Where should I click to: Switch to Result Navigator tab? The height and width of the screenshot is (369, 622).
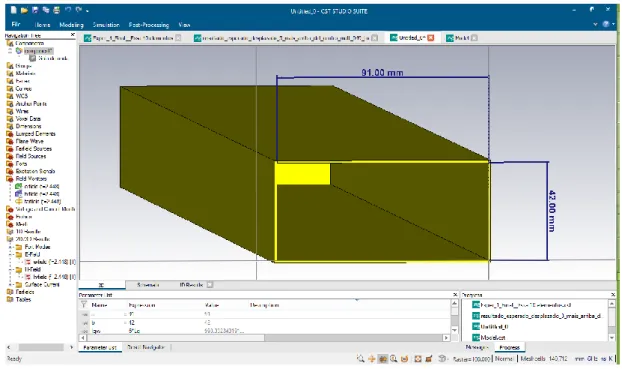click(146, 347)
